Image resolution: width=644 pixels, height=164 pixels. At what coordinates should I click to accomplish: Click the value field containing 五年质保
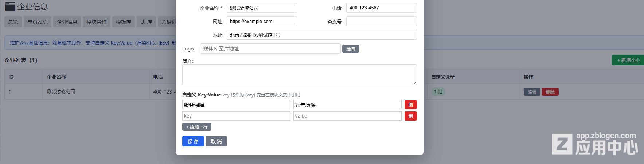pyautogui.click(x=347, y=105)
